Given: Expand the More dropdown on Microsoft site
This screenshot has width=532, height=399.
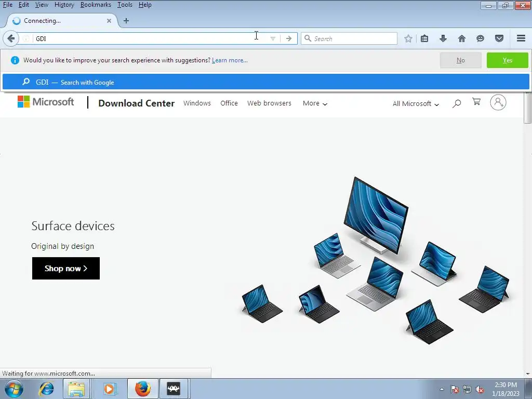Looking at the screenshot, I should (x=315, y=103).
